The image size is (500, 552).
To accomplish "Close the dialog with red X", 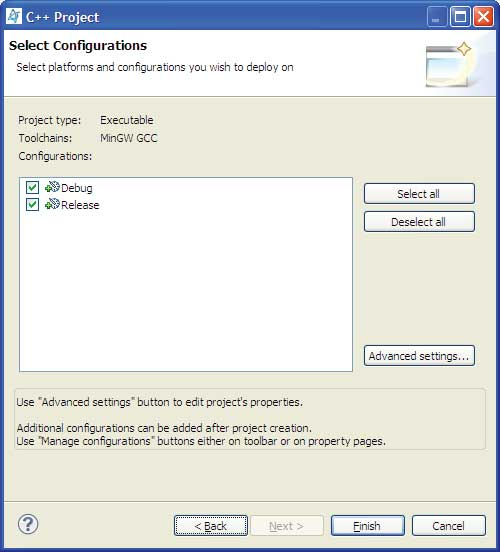I will (x=483, y=17).
